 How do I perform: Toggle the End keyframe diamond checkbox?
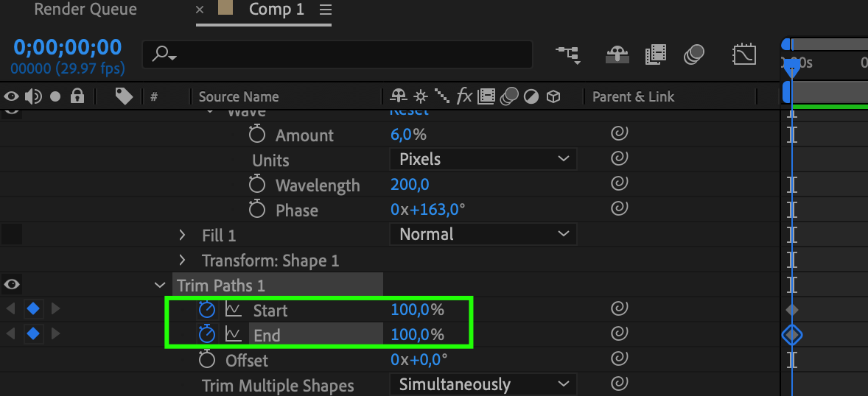pos(33,334)
